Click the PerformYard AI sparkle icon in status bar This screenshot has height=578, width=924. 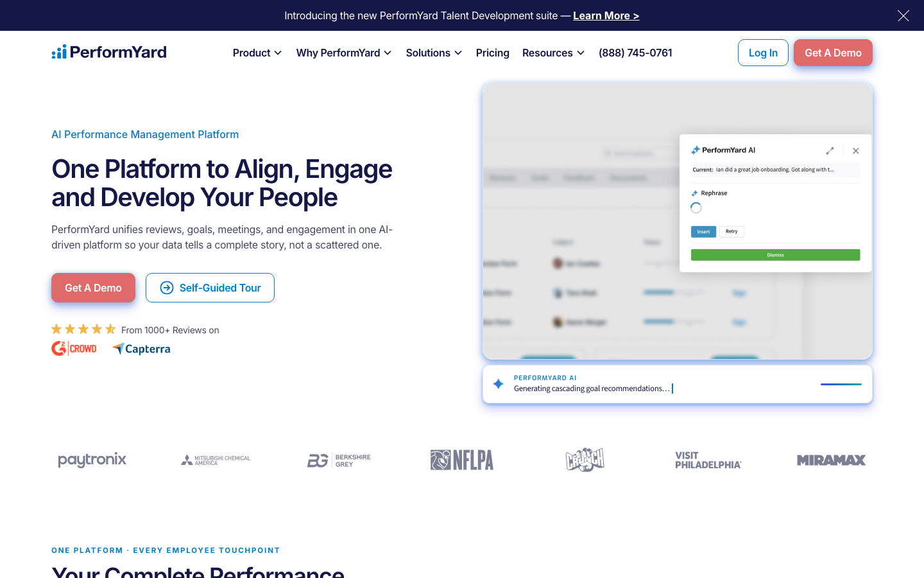click(498, 384)
